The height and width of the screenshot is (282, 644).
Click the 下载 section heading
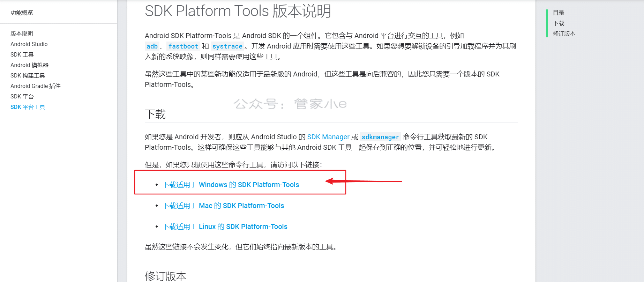(x=155, y=114)
